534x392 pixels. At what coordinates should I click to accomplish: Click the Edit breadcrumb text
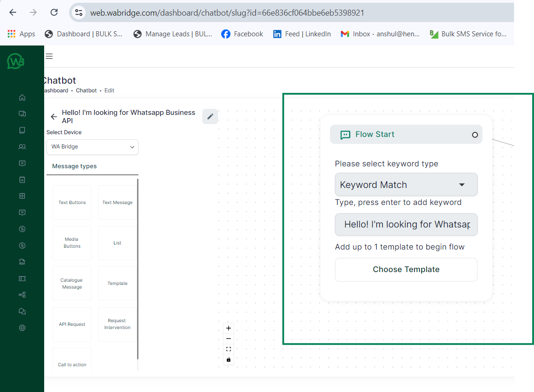click(109, 91)
